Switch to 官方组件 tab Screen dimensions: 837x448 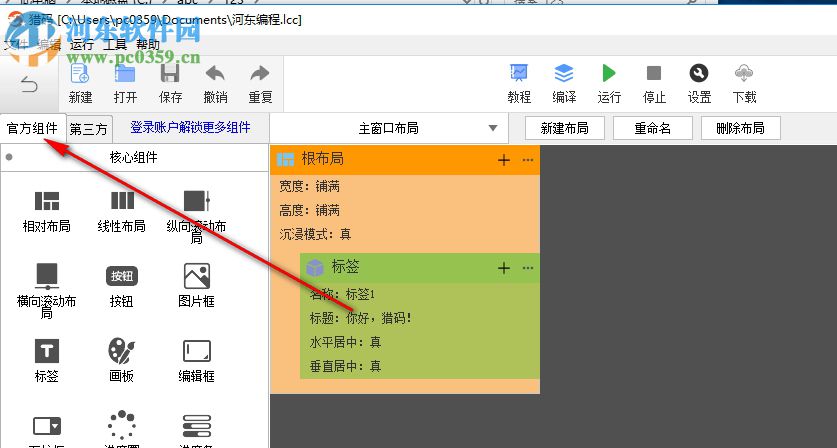33,129
